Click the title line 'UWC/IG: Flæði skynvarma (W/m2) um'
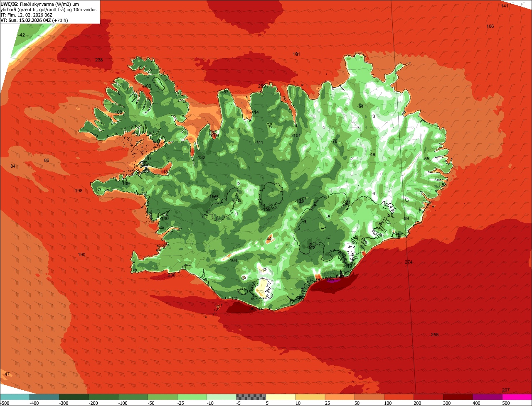 pos(40,4)
